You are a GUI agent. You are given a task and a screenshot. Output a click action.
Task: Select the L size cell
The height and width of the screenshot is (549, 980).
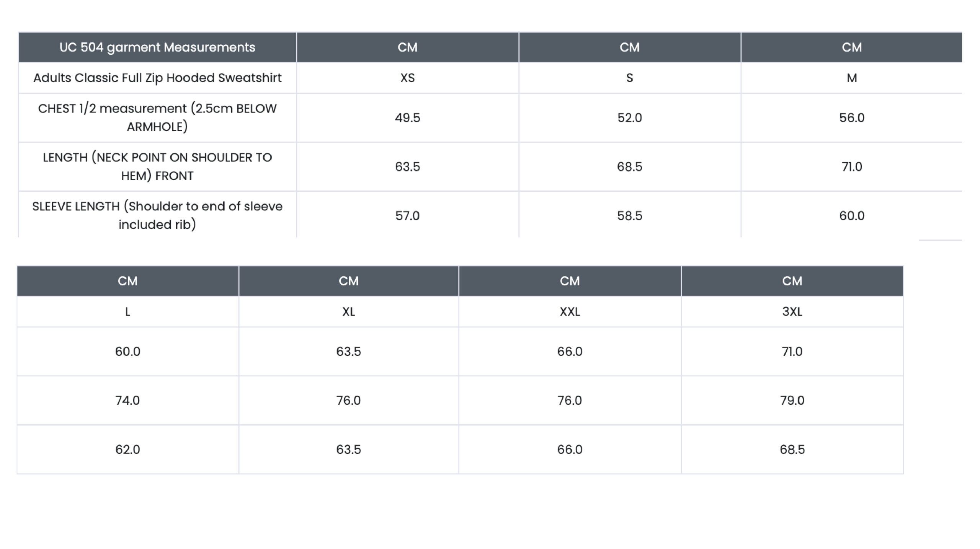[x=128, y=312]
